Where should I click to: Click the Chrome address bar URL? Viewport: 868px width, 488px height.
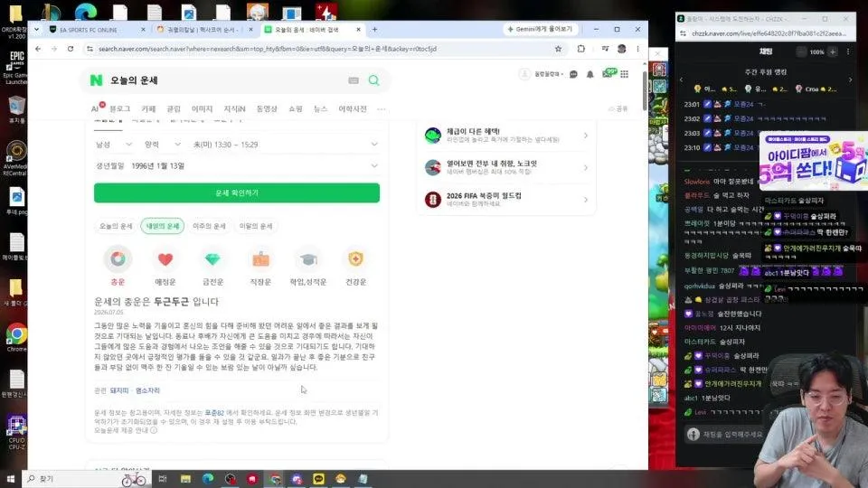[x=268, y=49]
